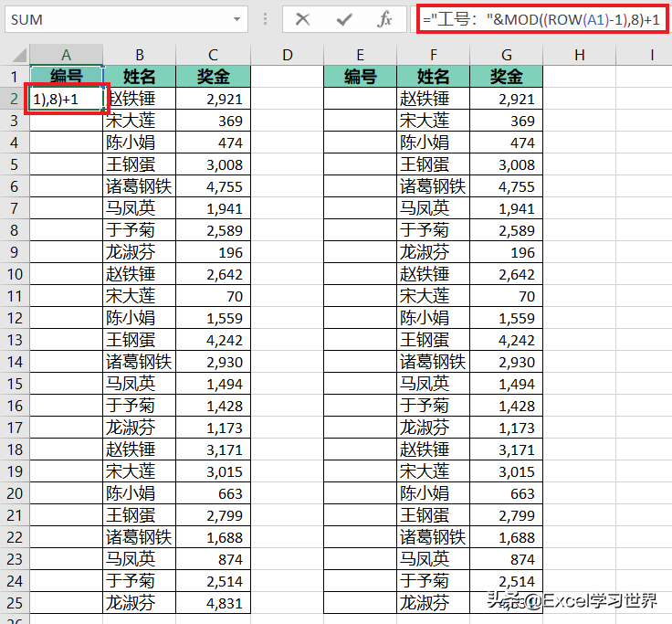Select column F header
Image resolution: width=672 pixels, height=624 pixels.
click(x=434, y=55)
